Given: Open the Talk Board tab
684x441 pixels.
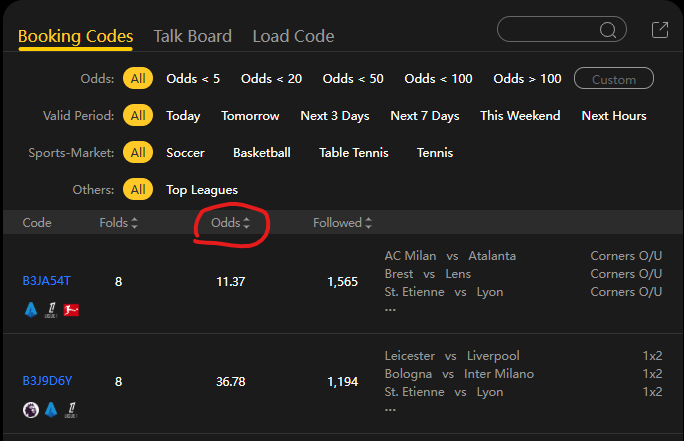Looking at the screenshot, I should click(x=192, y=36).
